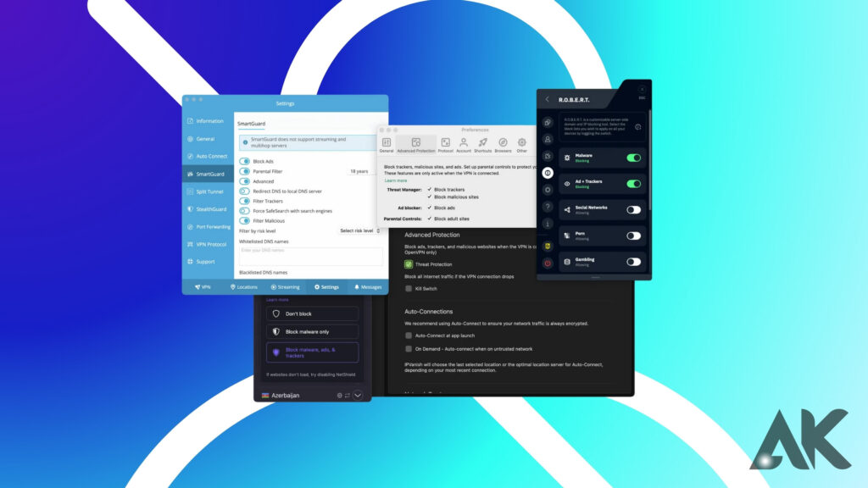Click the selected white circle icon in dark sidebar
The image size is (868, 488).
tap(548, 173)
